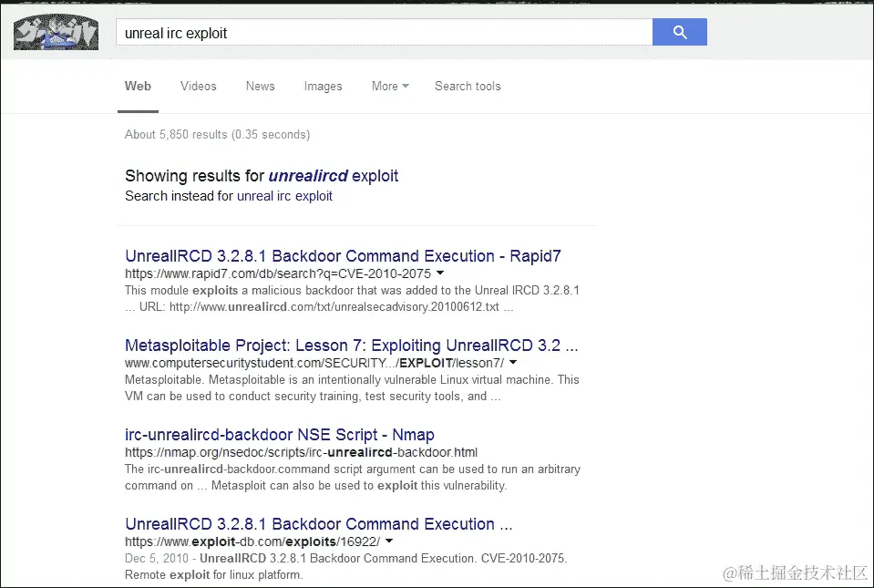
Task: Click 'About 5,850 results' stats text
Action: pos(218,134)
